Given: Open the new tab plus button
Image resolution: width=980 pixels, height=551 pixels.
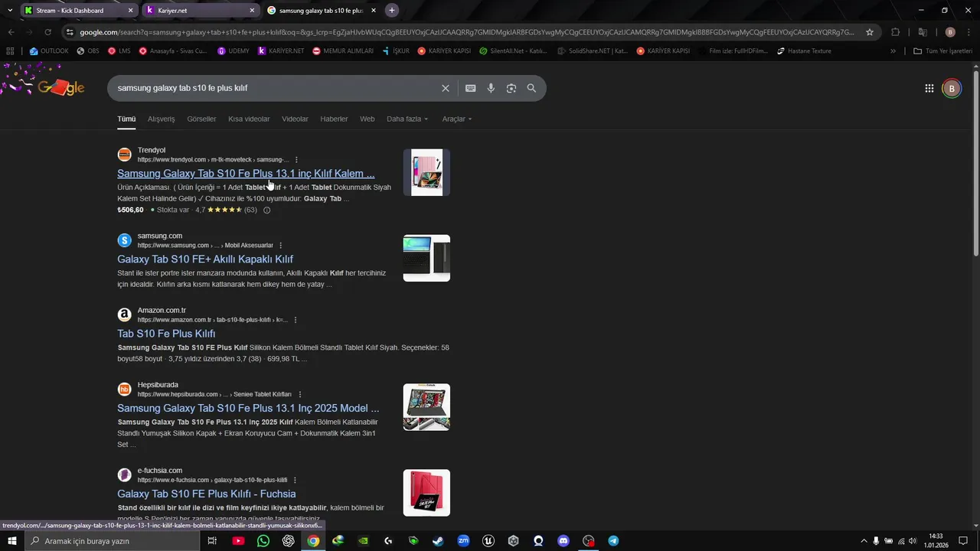Looking at the screenshot, I should coord(392,11).
